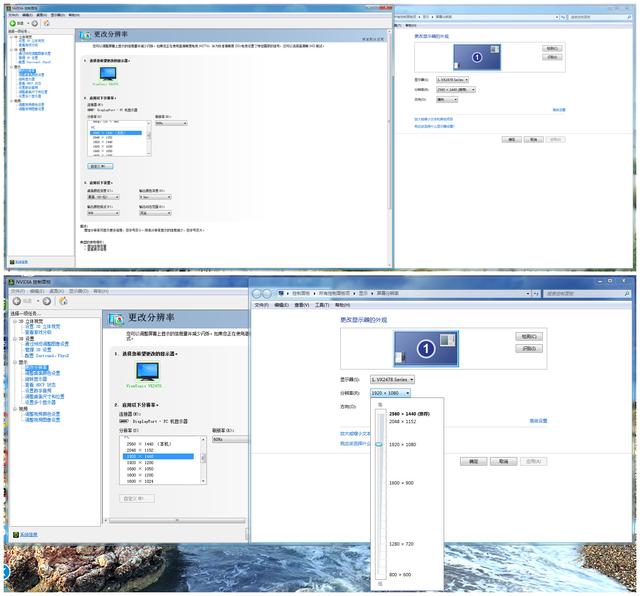640x596 pixels.
Task: Open 设置多个显示器 in bottom NVIDIA tree
Action: (40, 402)
